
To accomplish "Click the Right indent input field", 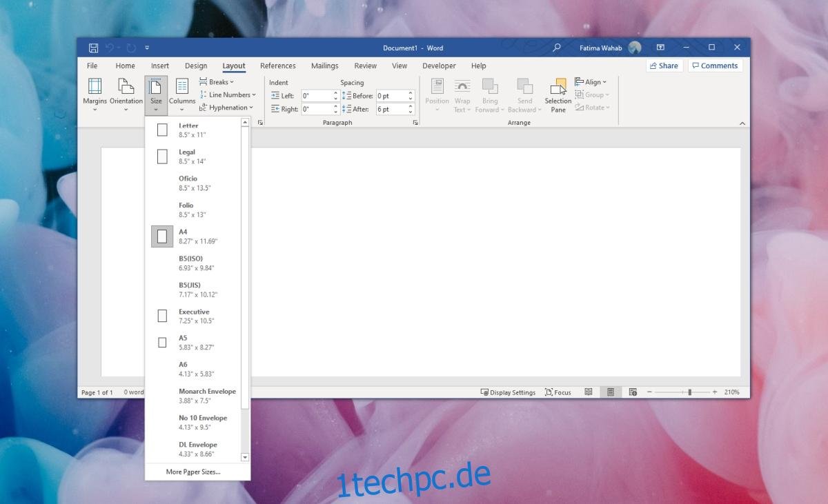I will point(317,109).
